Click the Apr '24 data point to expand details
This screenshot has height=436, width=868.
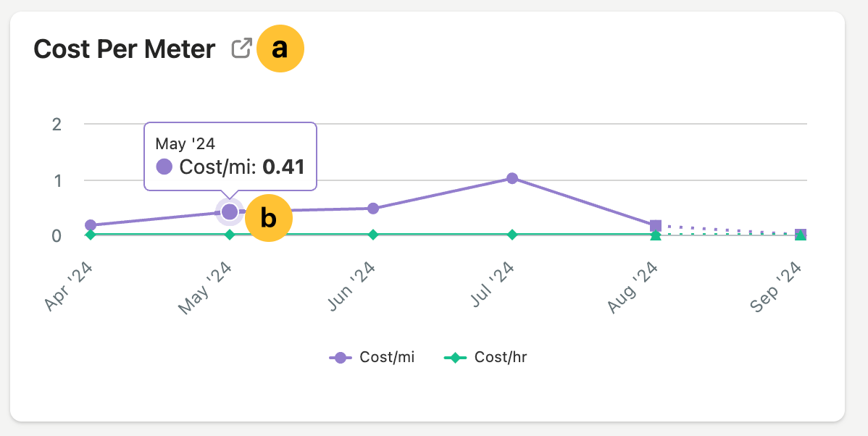(88, 225)
